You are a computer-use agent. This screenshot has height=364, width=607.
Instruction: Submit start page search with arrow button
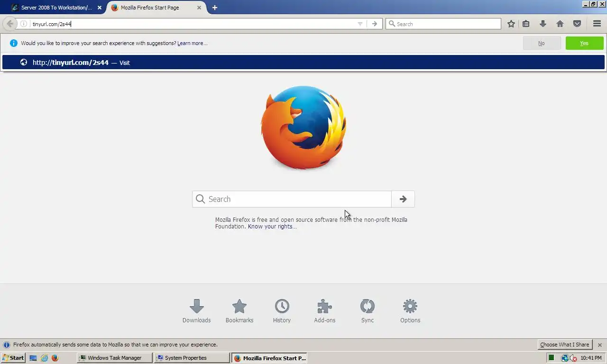(x=403, y=199)
